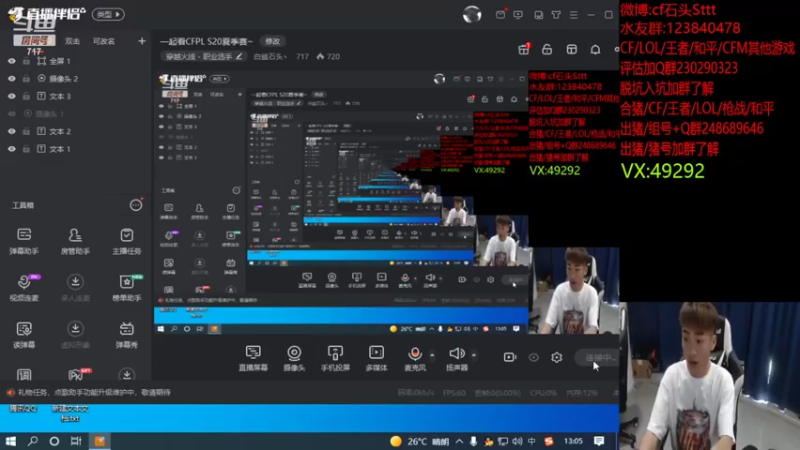Open the 主播任务 tool
800x450 pixels.
click(x=127, y=240)
